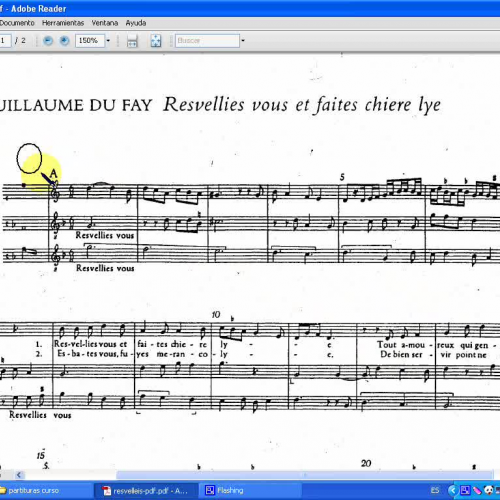500x500 pixels.
Task: Open the Herramientas menu
Action: (x=63, y=23)
